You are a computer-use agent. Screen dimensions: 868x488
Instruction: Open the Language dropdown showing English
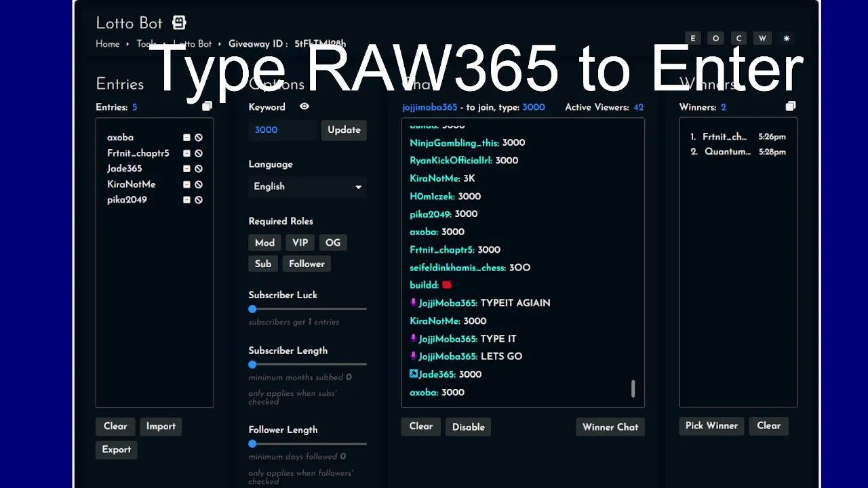pos(307,186)
